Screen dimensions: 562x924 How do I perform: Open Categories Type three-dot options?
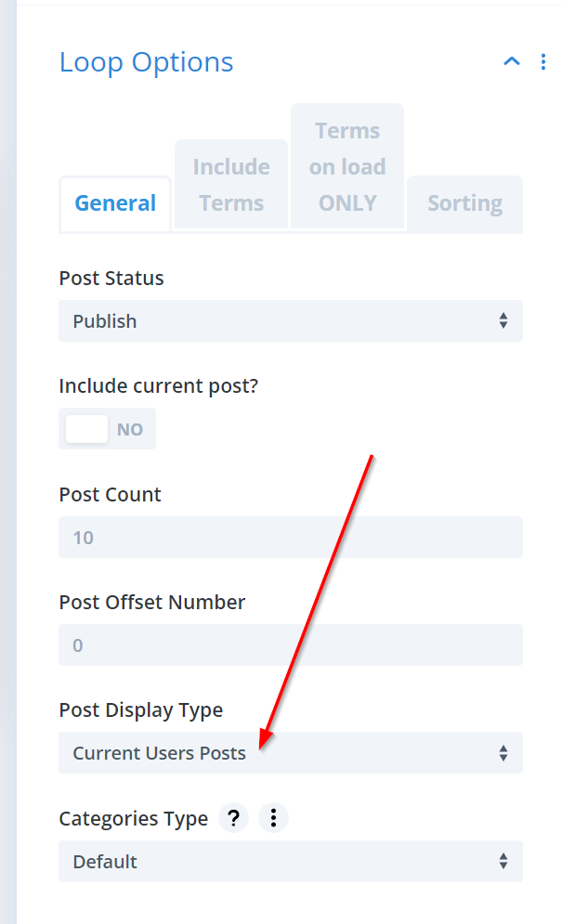273,818
